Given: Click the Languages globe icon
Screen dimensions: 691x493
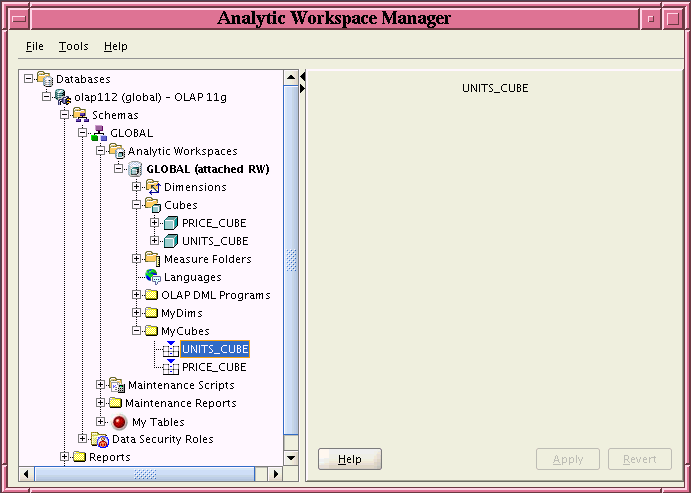Looking at the screenshot, I should coord(152,277).
